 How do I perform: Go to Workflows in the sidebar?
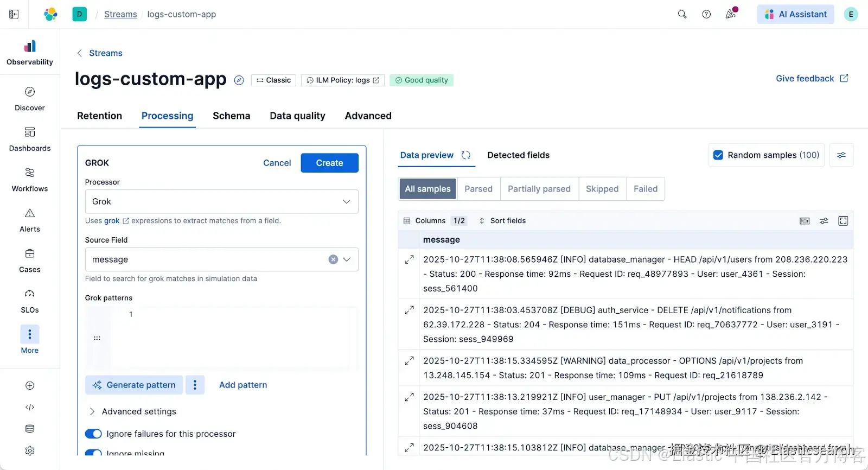(30, 173)
